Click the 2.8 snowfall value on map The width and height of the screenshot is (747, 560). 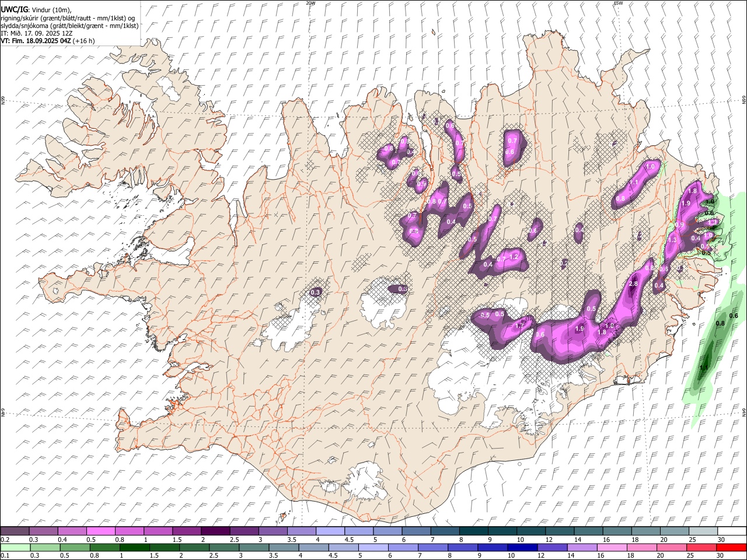[633, 283]
